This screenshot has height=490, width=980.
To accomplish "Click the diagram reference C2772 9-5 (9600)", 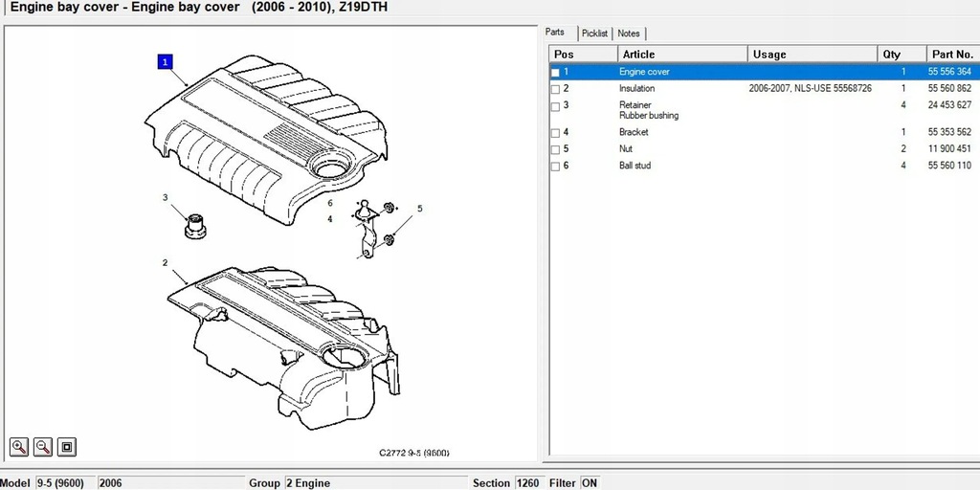I will coord(414,453).
